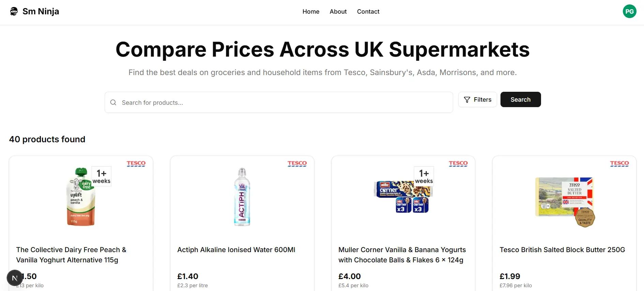Image resolution: width=644 pixels, height=291 pixels.
Task: Open the About page
Action: (338, 12)
